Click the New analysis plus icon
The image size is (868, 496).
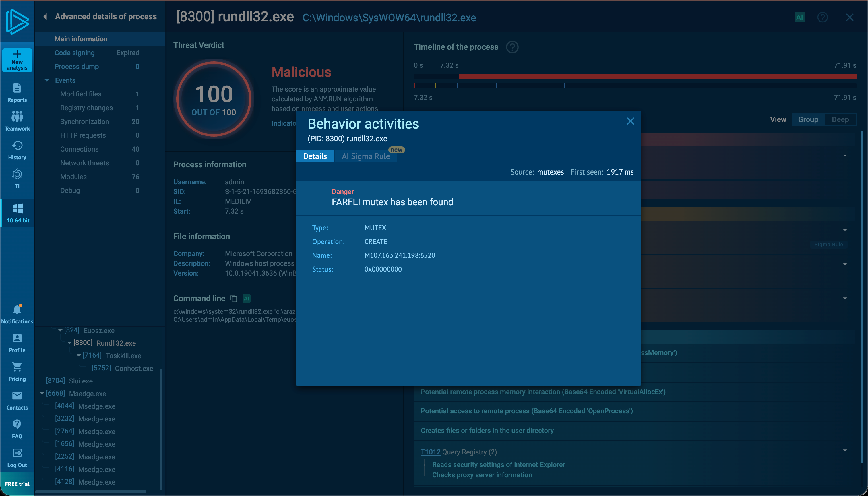[x=17, y=54]
